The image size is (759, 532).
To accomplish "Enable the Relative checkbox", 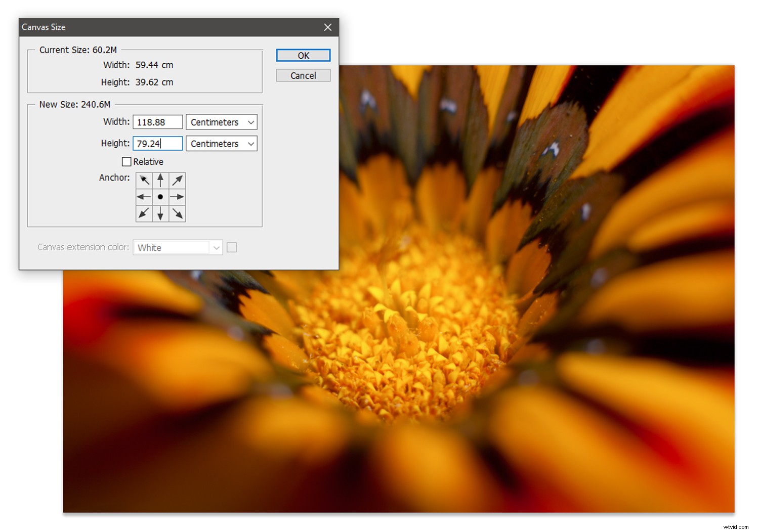I will [126, 161].
